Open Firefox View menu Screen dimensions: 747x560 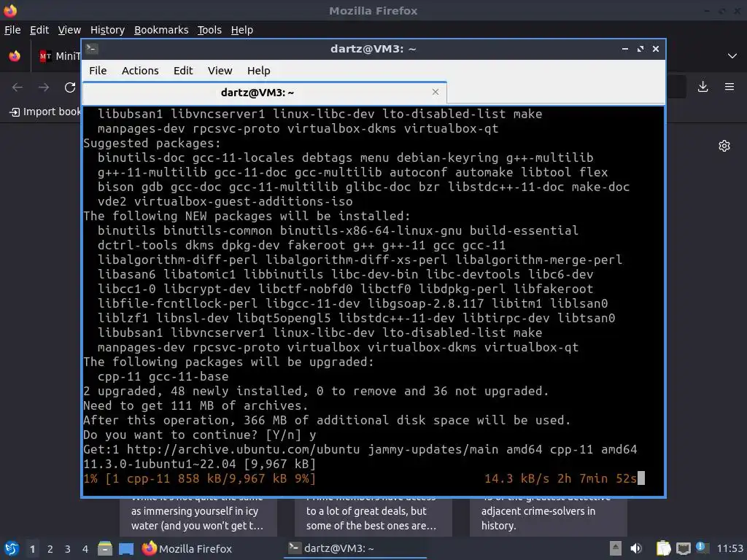click(69, 30)
